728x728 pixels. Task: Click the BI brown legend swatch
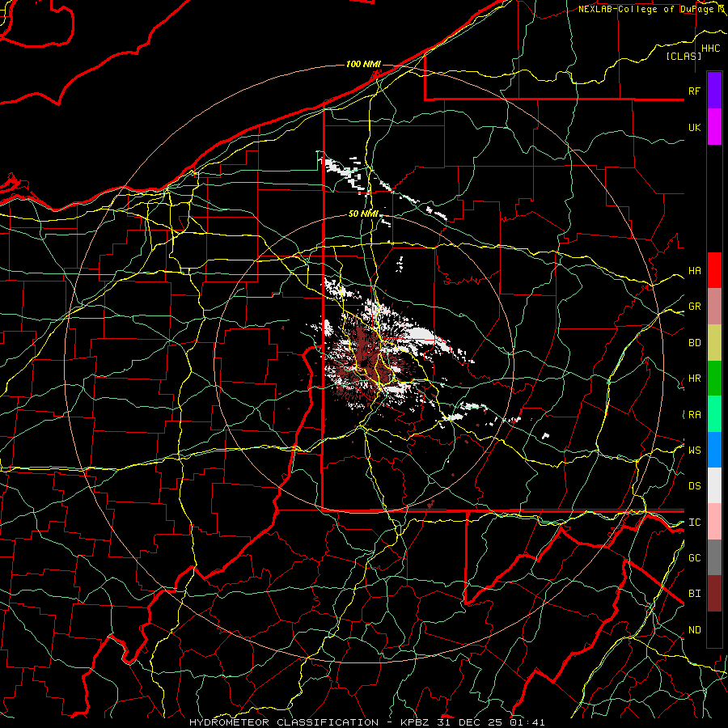point(714,594)
